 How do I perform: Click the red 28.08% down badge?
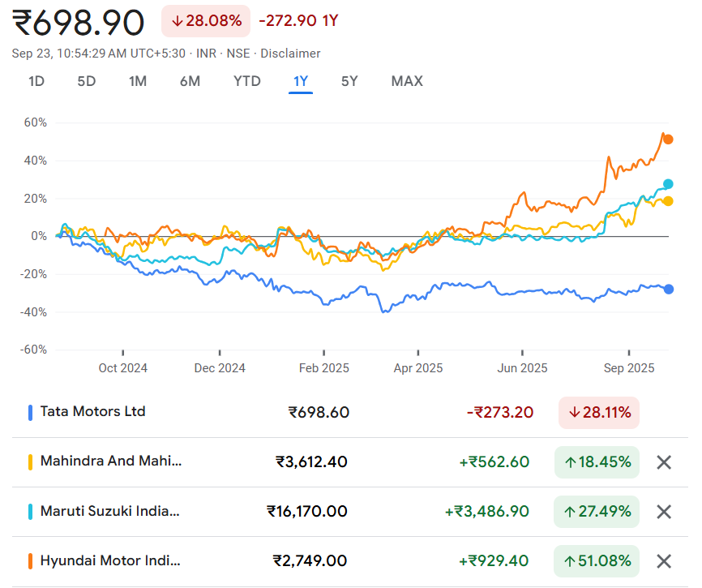(x=206, y=21)
